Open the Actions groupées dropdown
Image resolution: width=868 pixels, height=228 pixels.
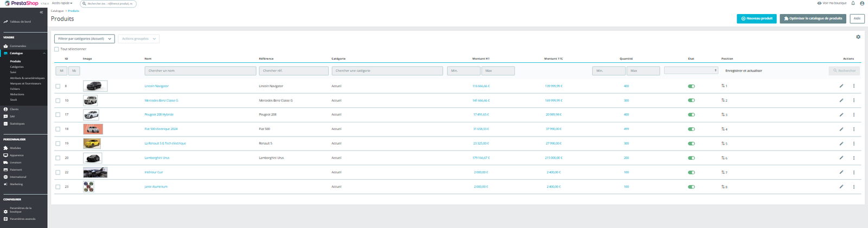(139, 38)
